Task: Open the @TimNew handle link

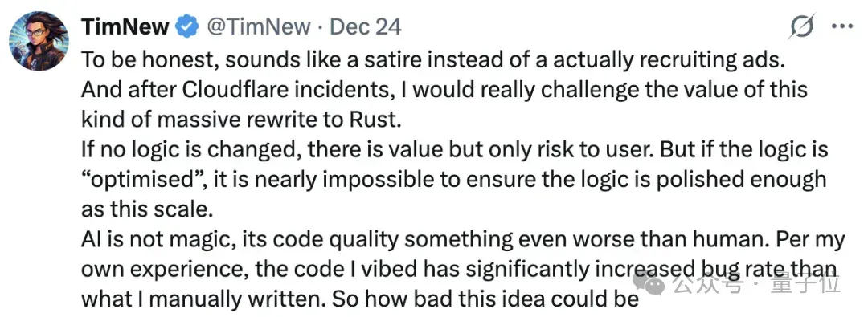Action: (x=259, y=26)
